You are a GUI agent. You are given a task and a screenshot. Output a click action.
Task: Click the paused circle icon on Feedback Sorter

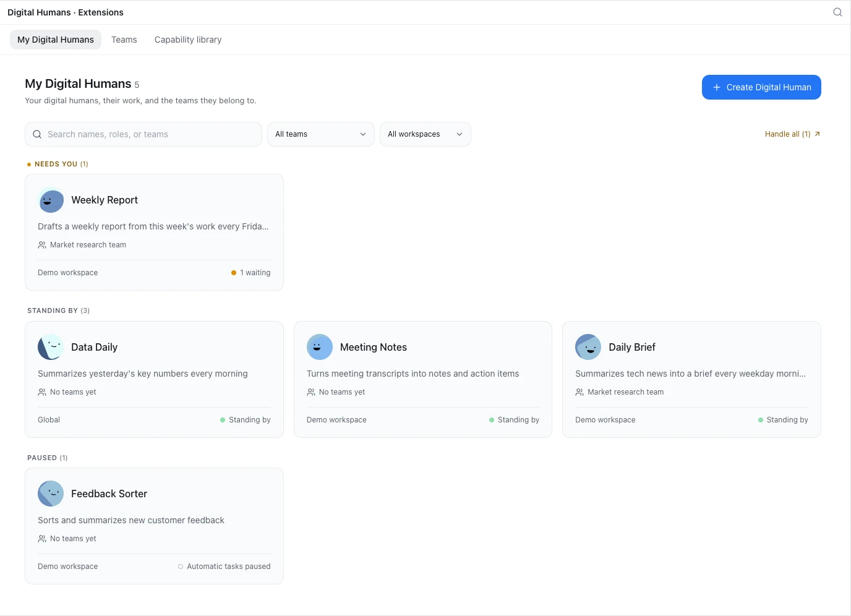coord(181,567)
